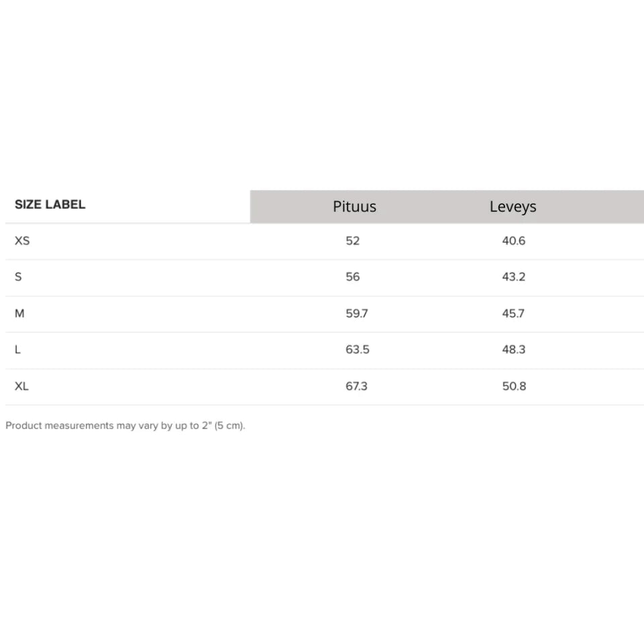Click the SIZE LABEL column header
Viewport: 644px width, 644px height.
click(50, 205)
